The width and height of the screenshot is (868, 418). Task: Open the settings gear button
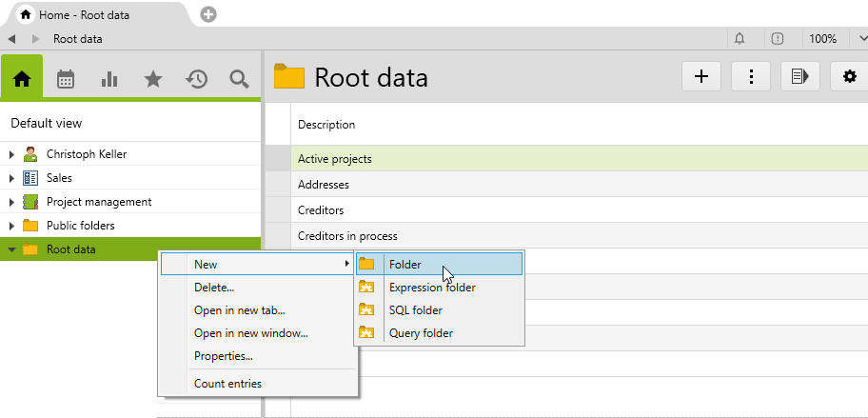(x=850, y=77)
